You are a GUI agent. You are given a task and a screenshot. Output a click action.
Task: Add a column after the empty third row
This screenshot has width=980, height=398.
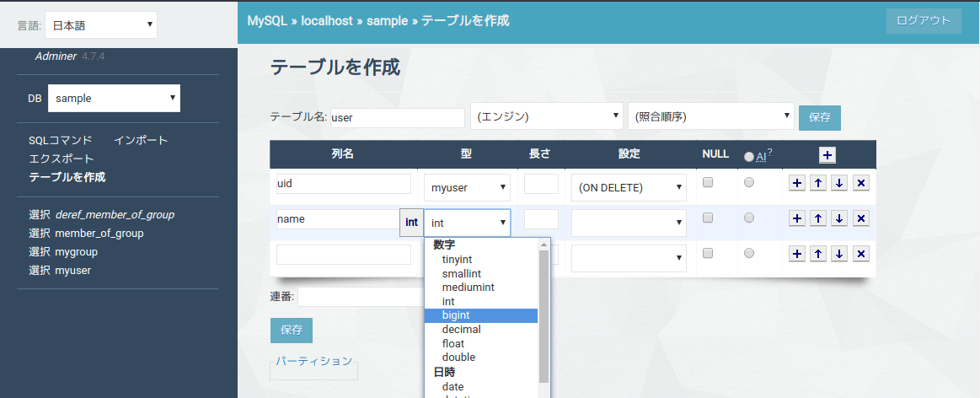796,254
